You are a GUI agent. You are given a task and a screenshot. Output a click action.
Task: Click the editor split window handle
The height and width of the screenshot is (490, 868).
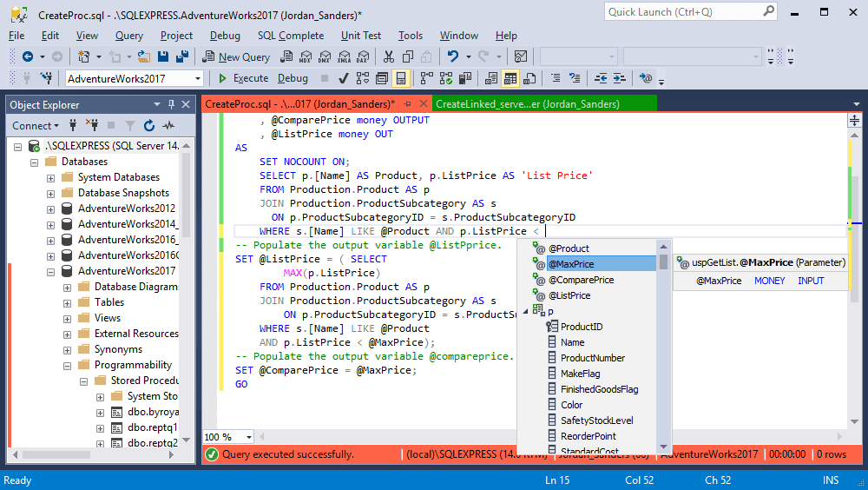pyautogui.click(x=854, y=120)
